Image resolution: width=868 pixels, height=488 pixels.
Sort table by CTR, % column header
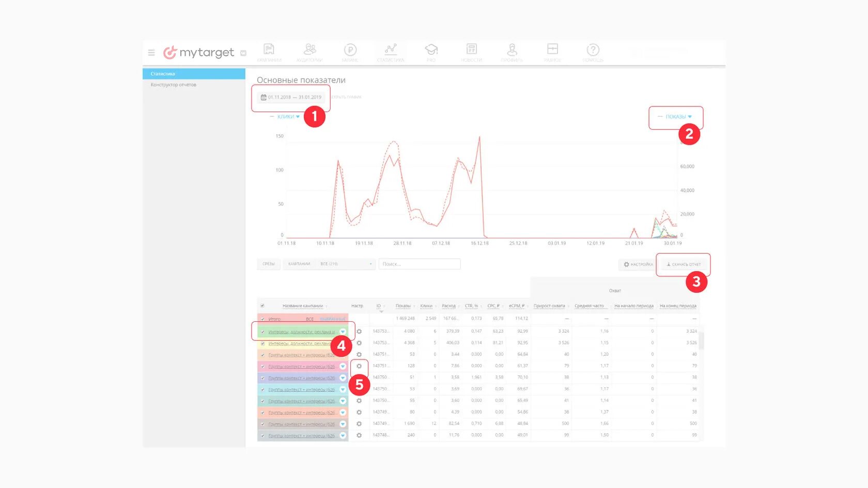pos(471,306)
